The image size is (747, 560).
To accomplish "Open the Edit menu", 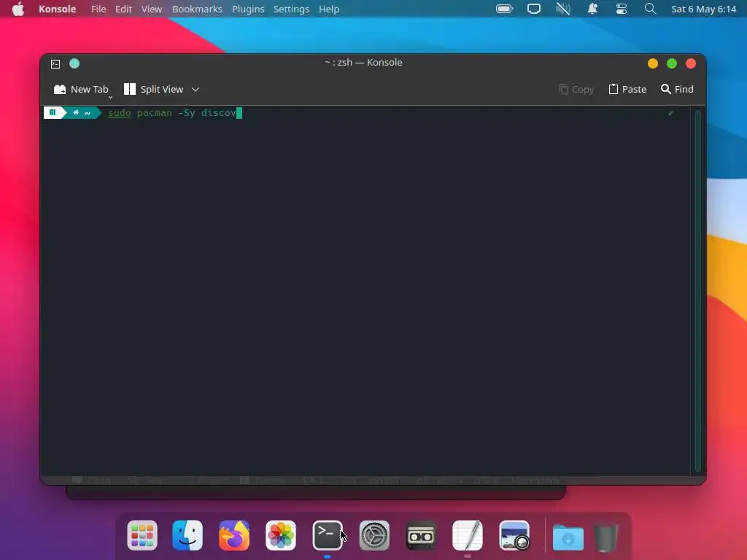I will pos(123,9).
